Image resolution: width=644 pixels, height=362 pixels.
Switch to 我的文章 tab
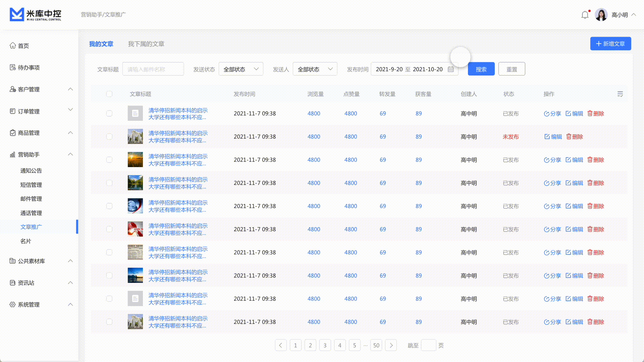click(101, 44)
